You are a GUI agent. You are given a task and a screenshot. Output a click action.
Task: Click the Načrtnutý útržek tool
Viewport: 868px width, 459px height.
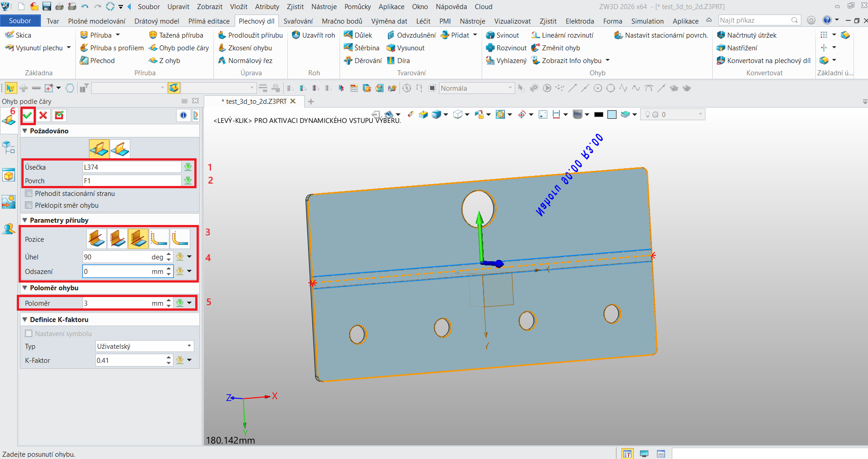(746, 35)
